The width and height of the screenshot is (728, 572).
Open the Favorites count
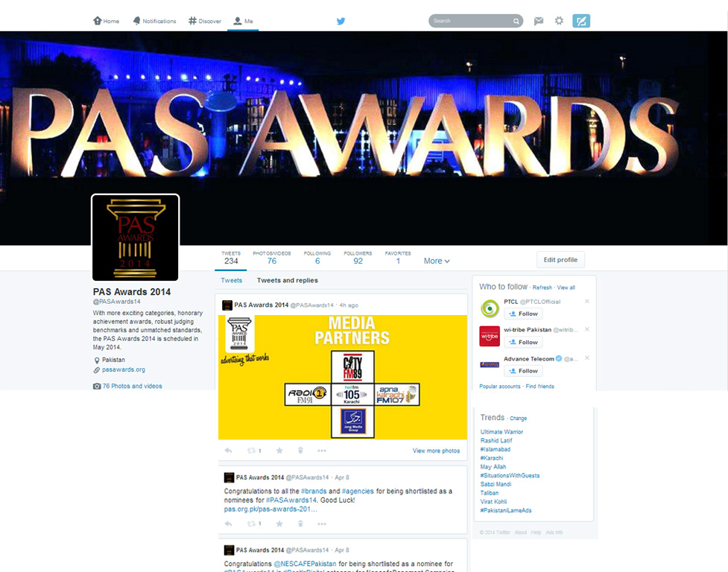398,258
